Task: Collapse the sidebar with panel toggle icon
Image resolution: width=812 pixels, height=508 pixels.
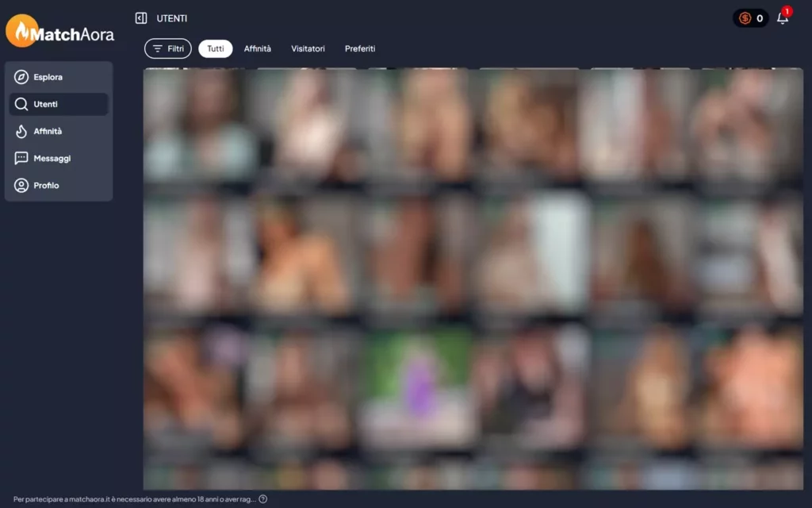Action: point(141,18)
